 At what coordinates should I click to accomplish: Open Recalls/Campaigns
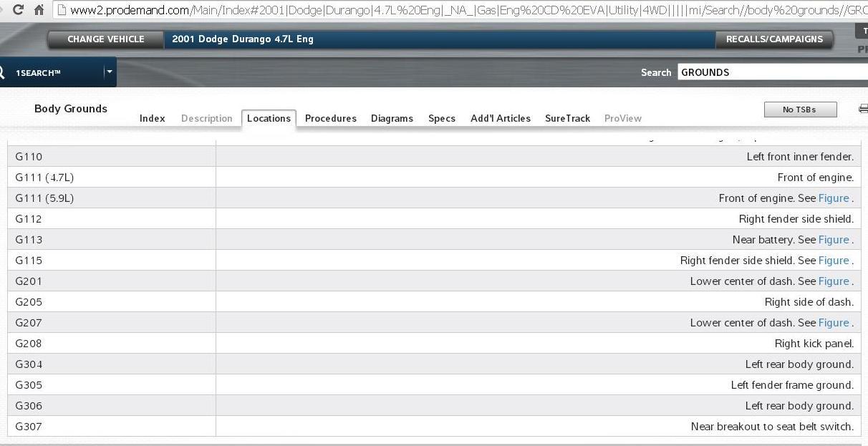pos(774,39)
